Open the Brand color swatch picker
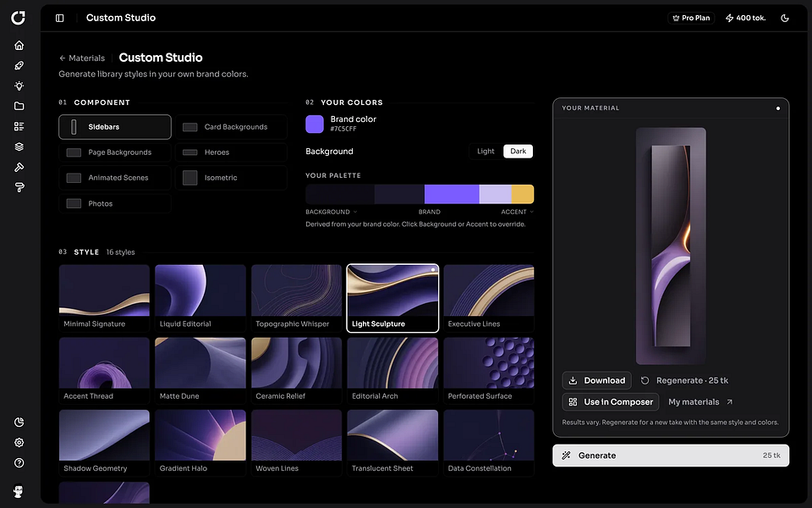Viewport: 812px width, 508px height. click(x=315, y=124)
